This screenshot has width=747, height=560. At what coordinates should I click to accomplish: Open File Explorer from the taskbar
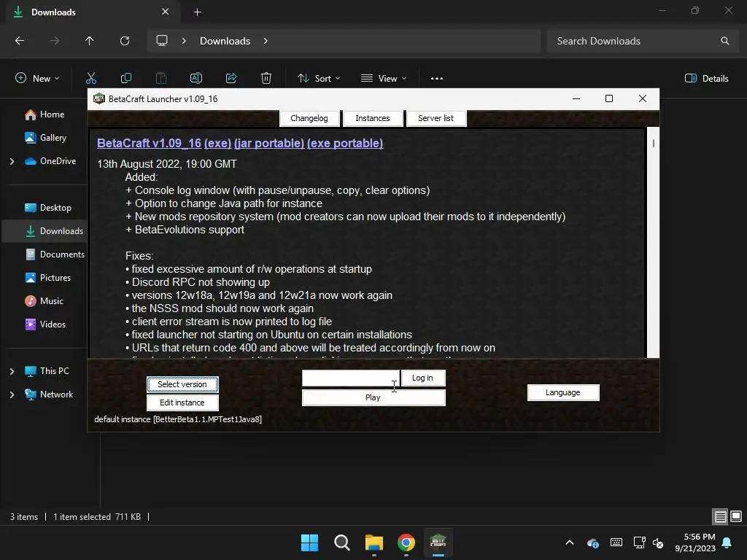click(374, 542)
